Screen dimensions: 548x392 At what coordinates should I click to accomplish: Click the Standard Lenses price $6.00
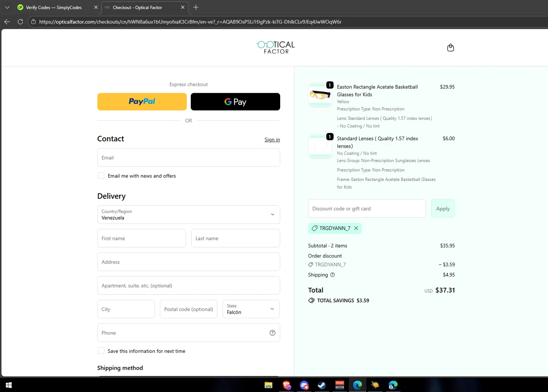(x=449, y=138)
